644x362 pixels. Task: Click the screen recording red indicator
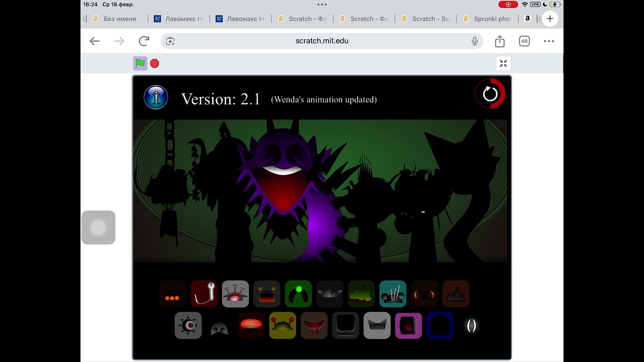click(x=508, y=5)
